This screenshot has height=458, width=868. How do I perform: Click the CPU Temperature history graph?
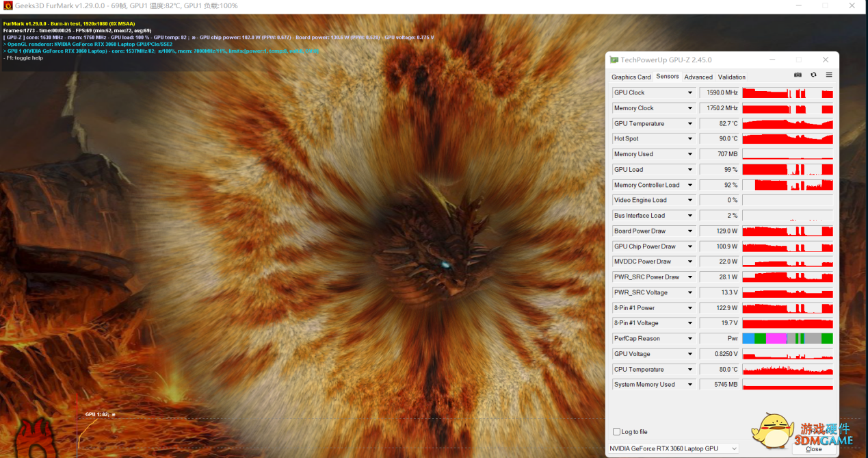click(788, 370)
